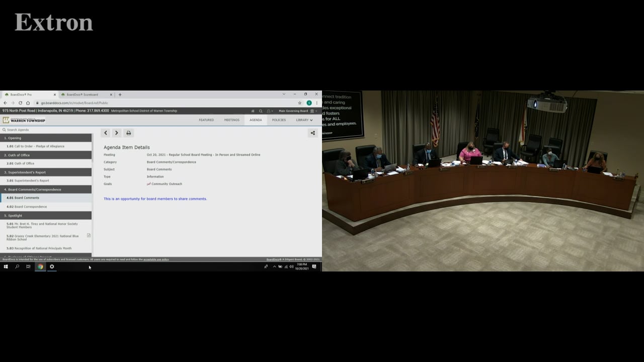Open item 4.02 Board Correspondence
The image size is (644, 362).
pyautogui.click(x=46, y=207)
